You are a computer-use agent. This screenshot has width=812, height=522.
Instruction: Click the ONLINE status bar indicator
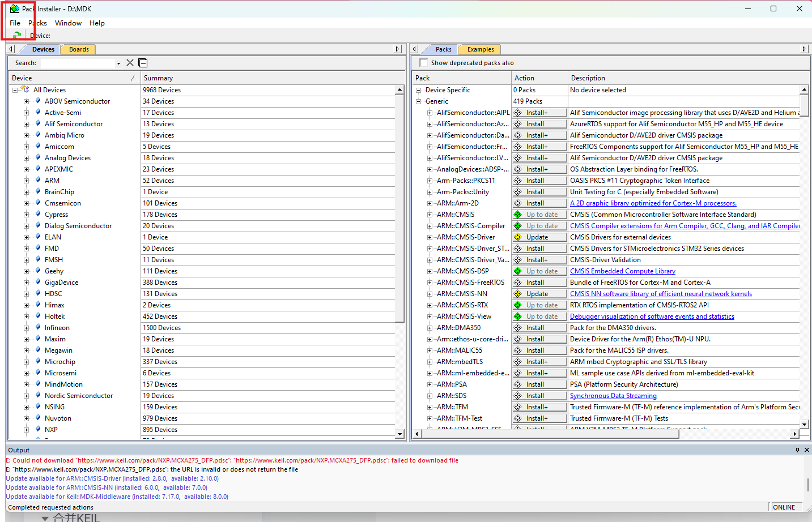[784, 507]
